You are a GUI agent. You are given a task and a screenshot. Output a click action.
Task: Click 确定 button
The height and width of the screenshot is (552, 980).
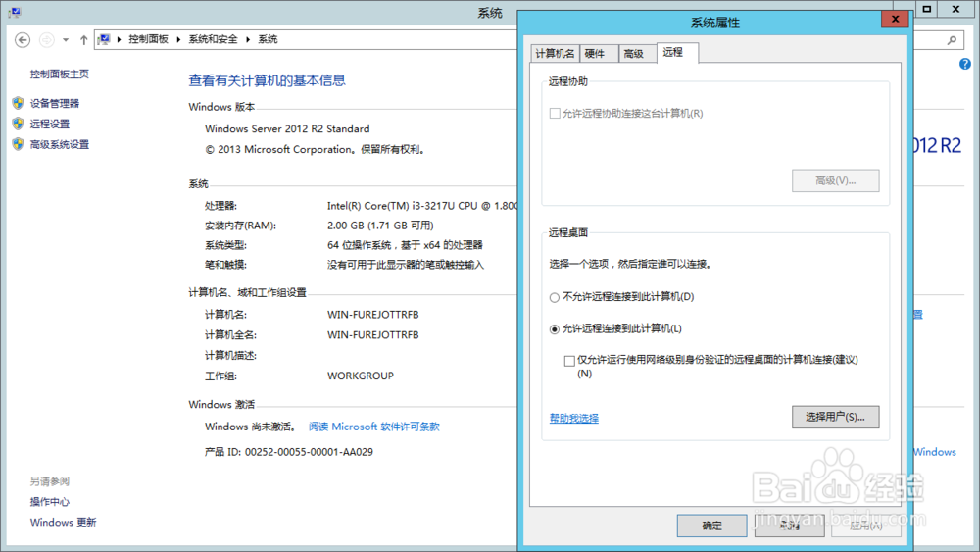pos(711,526)
